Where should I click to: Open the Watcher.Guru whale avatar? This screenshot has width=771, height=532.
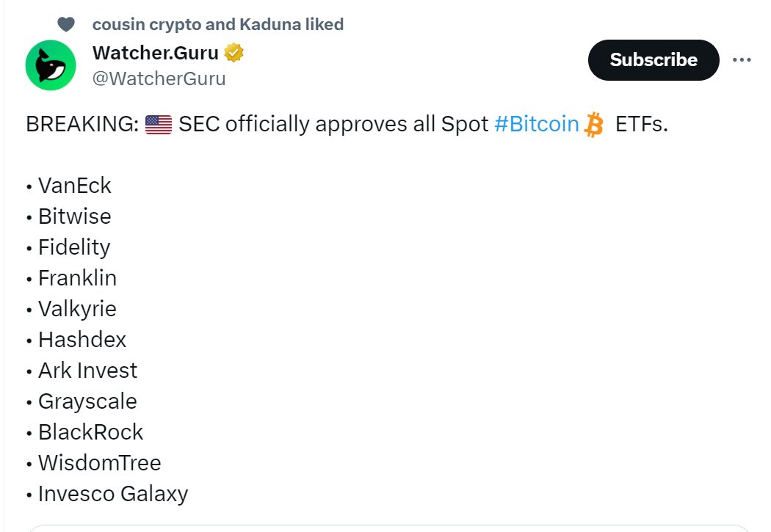[51, 65]
